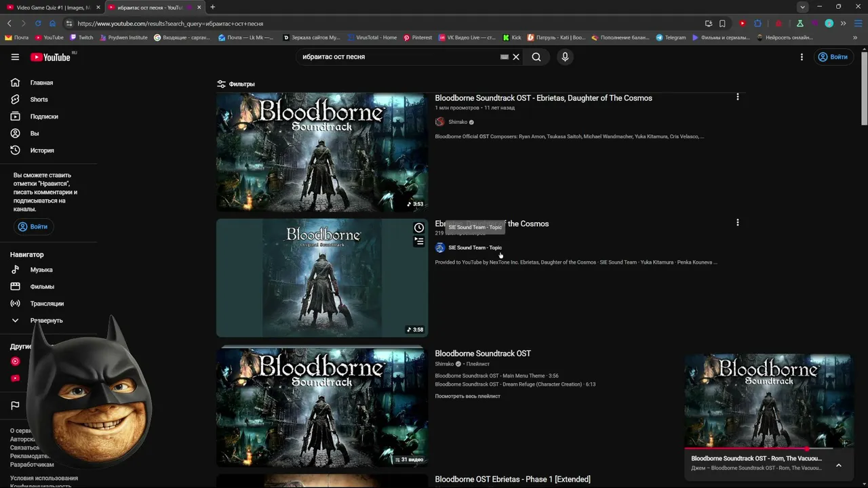Open the tab search dropdown arrow
Viewport: 868px width, 488px height.
[803, 7]
